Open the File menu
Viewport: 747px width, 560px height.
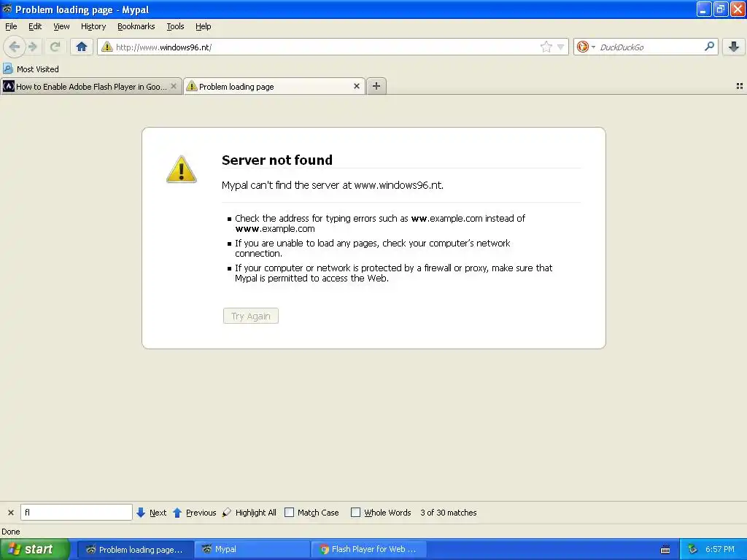click(x=11, y=26)
